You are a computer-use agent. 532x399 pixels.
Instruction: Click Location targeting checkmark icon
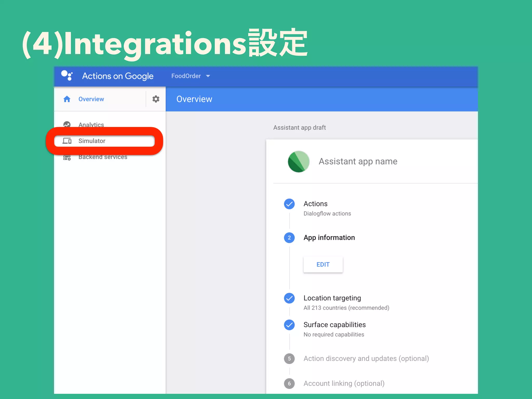point(289,298)
